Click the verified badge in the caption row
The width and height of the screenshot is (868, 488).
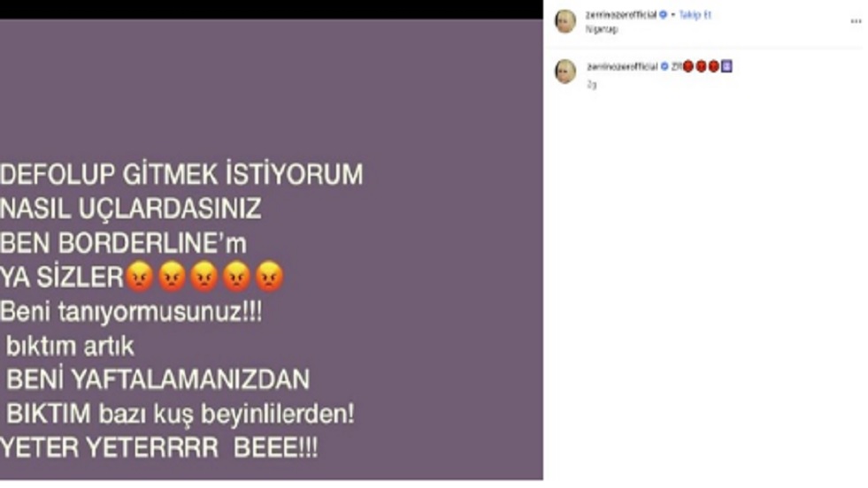tap(664, 66)
